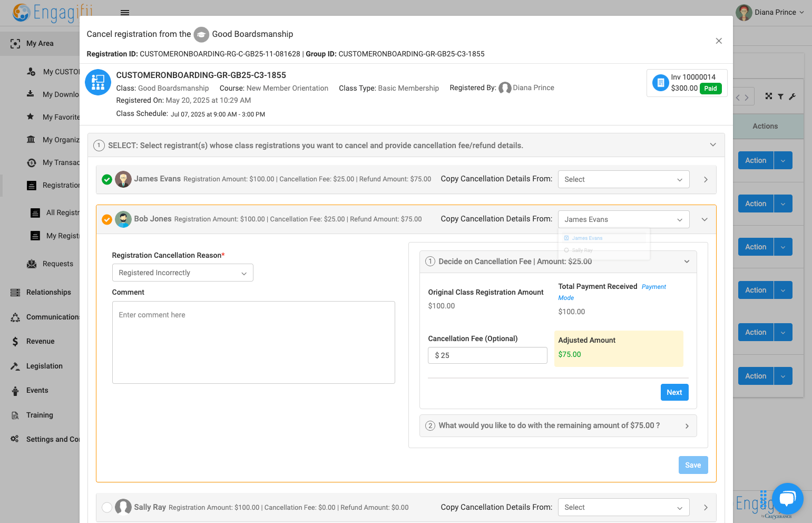
Task: Click the My Area sidebar icon
Action: click(x=15, y=44)
